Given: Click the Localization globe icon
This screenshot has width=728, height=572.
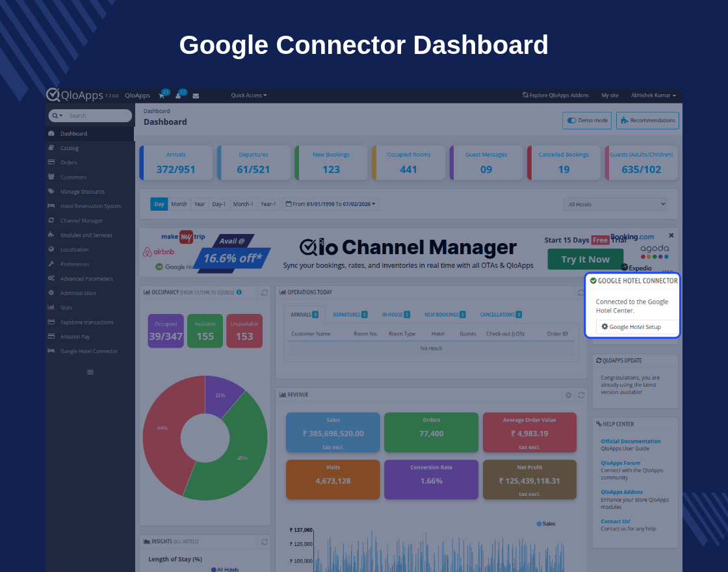Looking at the screenshot, I should tap(51, 250).
